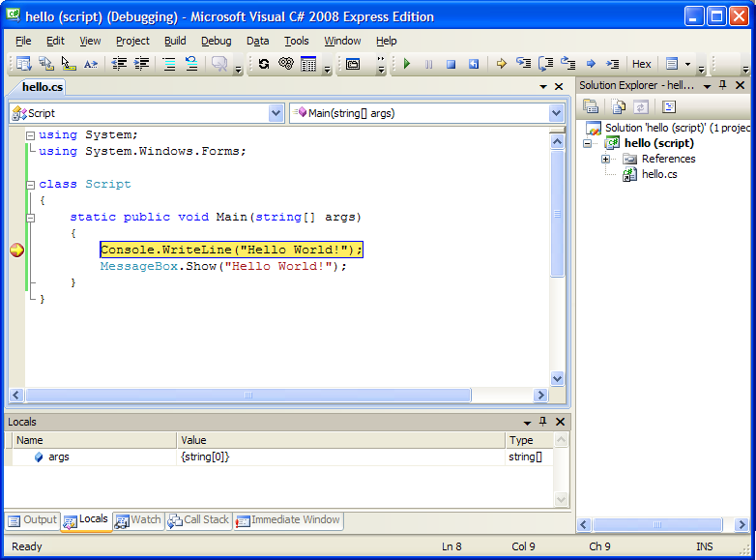Toggle the breakpoint on the Console.WriteLine line
The image size is (756, 560).
coord(16,250)
